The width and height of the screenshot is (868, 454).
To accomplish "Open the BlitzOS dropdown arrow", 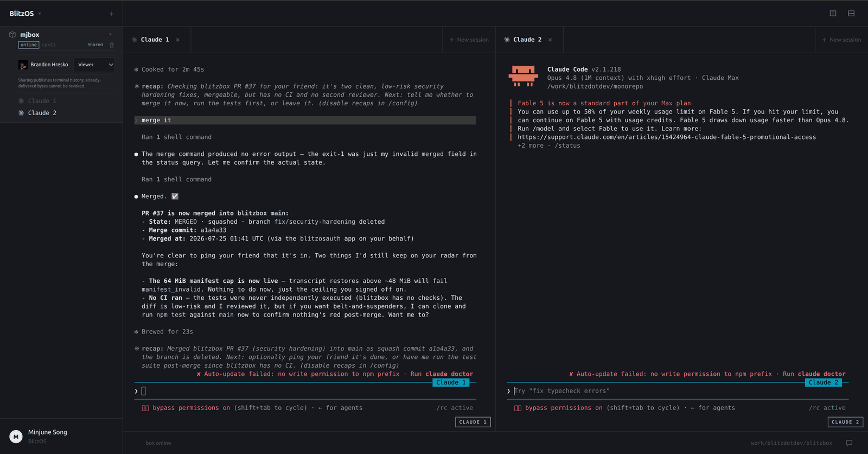I will click(40, 14).
